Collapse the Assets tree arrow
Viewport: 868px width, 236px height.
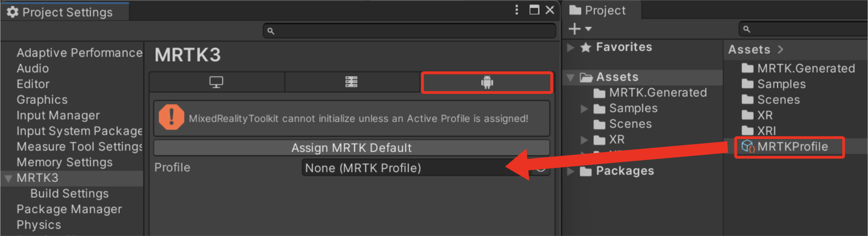click(570, 78)
